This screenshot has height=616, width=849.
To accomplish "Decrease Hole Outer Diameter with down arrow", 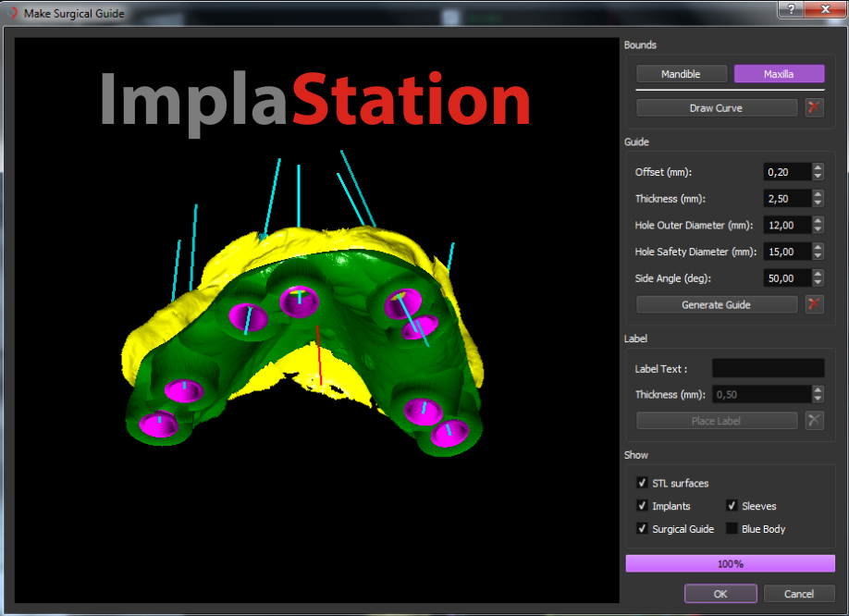I will click(x=818, y=229).
